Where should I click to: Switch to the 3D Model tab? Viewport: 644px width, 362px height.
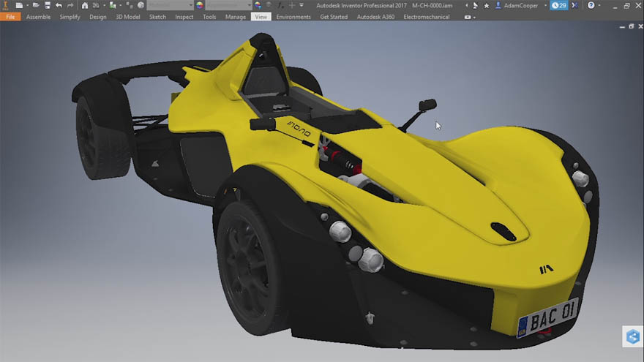[x=128, y=17]
